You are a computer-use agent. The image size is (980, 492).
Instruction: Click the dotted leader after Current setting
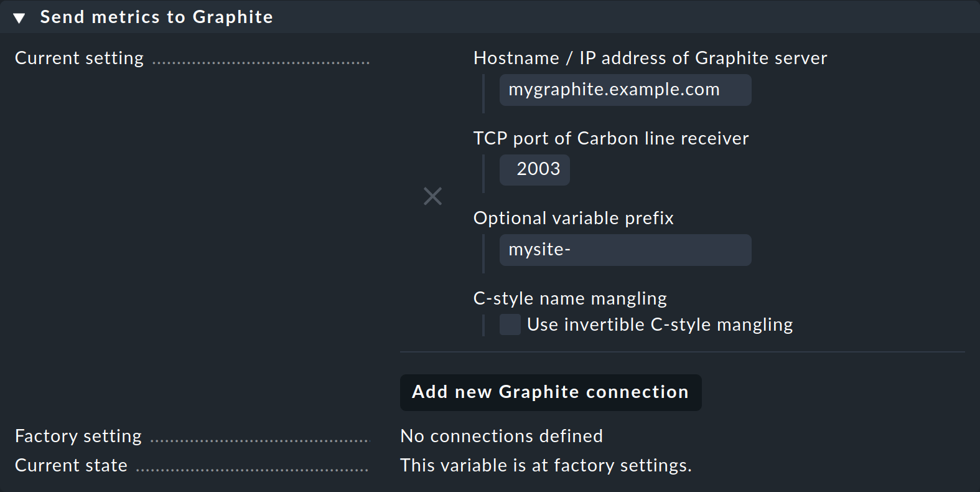click(x=261, y=62)
